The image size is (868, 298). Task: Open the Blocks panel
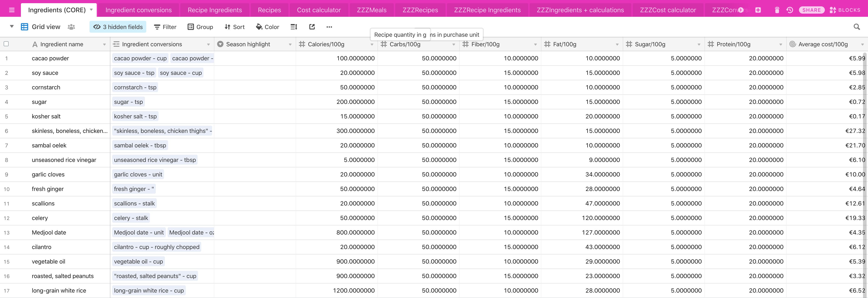[845, 10]
